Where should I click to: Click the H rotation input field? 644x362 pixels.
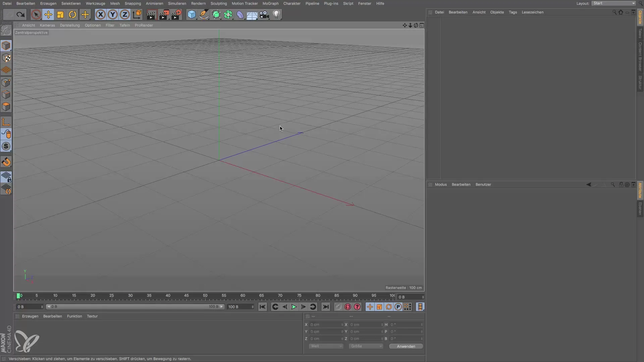click(x=406, y=324)
